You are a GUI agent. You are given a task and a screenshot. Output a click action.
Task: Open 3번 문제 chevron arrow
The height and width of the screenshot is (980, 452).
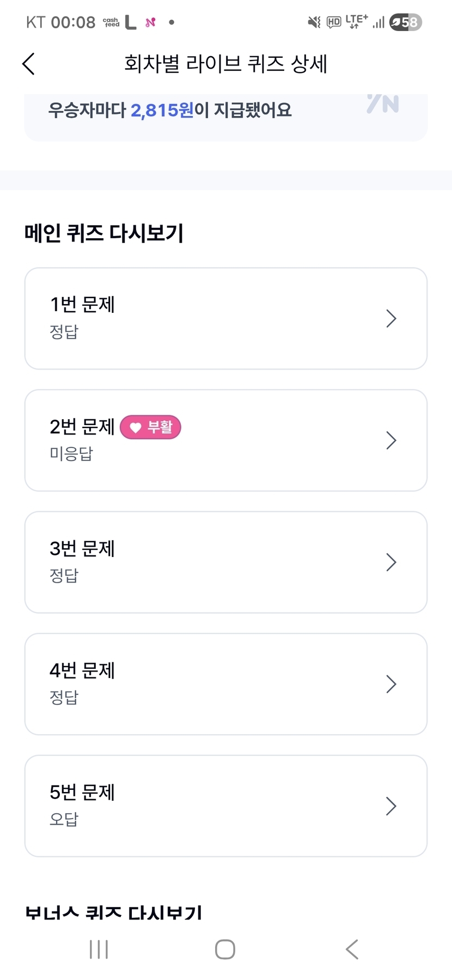click(x=391, y=562)
